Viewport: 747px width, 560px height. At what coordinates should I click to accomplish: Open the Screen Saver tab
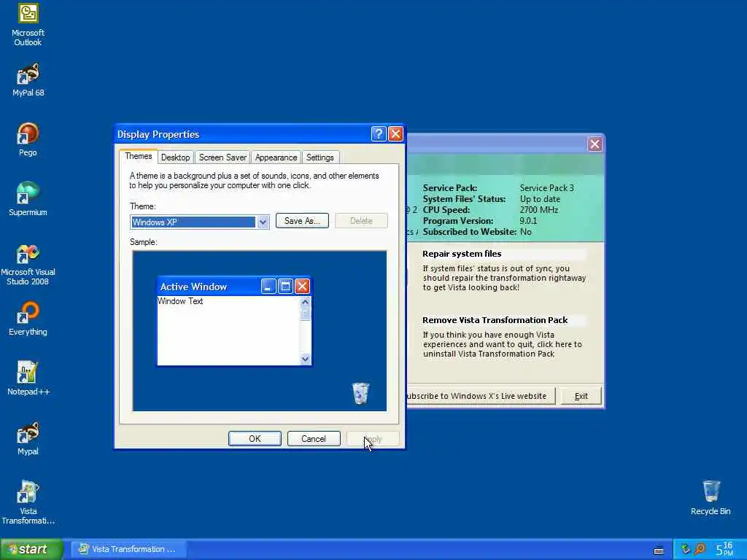coord(222,157)
